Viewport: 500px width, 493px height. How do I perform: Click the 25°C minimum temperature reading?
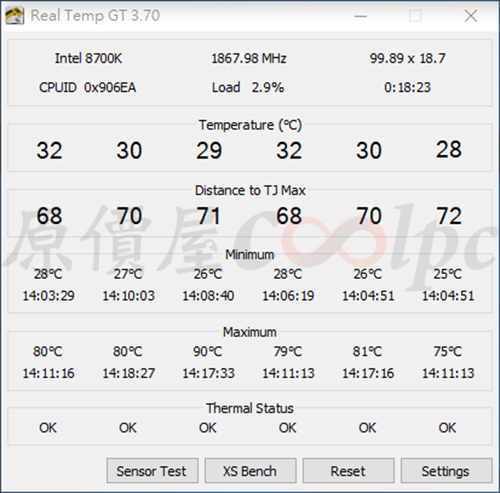coord(447,274)
